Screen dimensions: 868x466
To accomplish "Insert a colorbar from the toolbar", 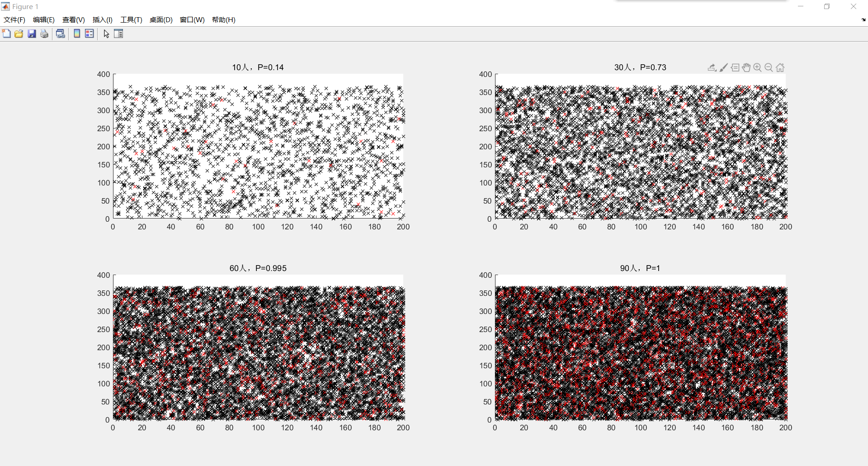I will click(x=77, y=34).
